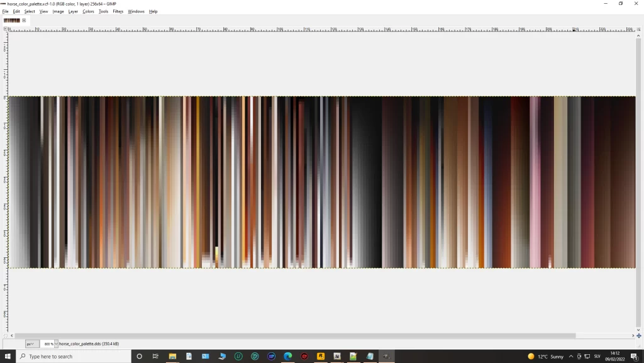Open the green circle U taskbar icon

(x=238, y=356)
